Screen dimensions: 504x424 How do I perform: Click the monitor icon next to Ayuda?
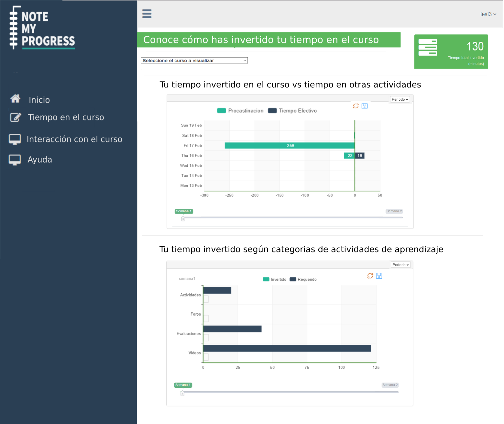(15, 160)
